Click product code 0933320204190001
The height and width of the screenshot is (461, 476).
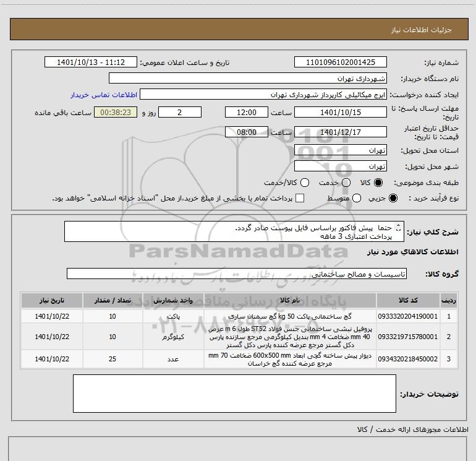[x=408, y=316]
